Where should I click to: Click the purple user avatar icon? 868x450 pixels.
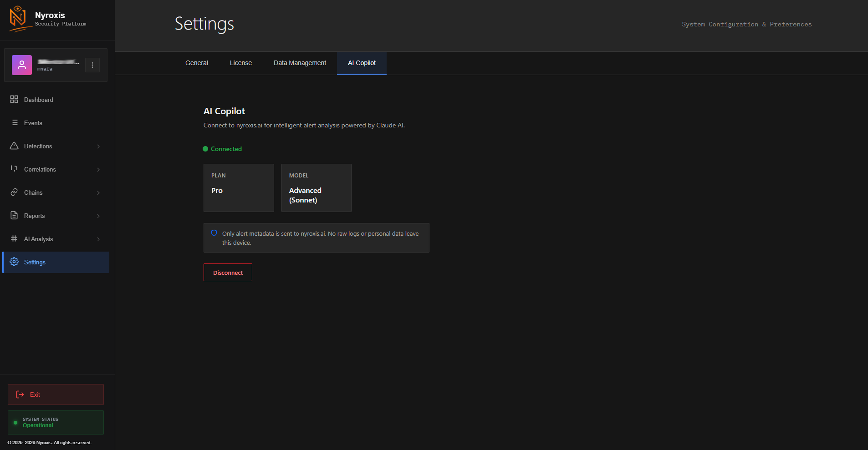pos(22,65)
